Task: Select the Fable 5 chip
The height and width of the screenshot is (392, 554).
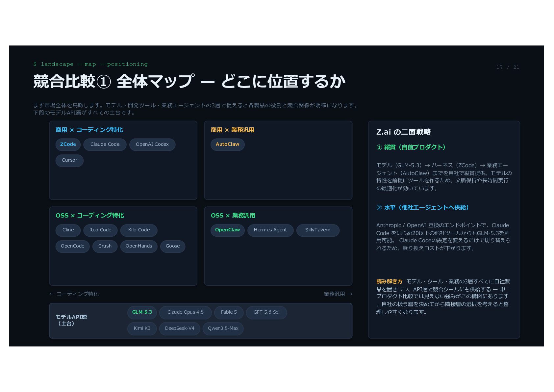Action: coord(229,312)
